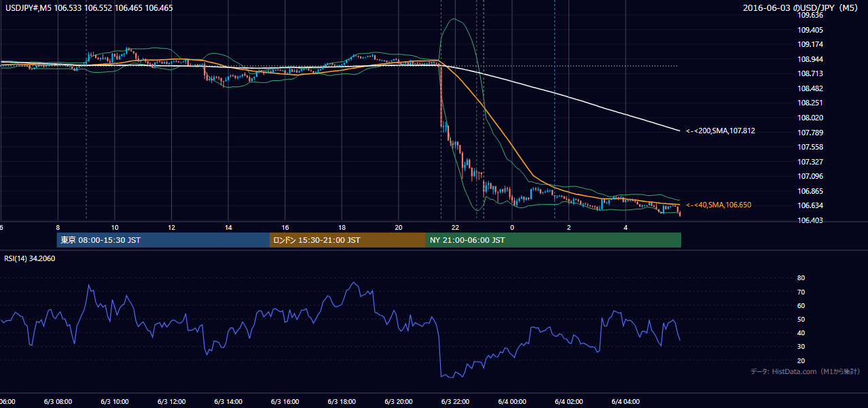
Task: Click the 6/3 22:00 bottom time label
Action: tap(455, 401)
